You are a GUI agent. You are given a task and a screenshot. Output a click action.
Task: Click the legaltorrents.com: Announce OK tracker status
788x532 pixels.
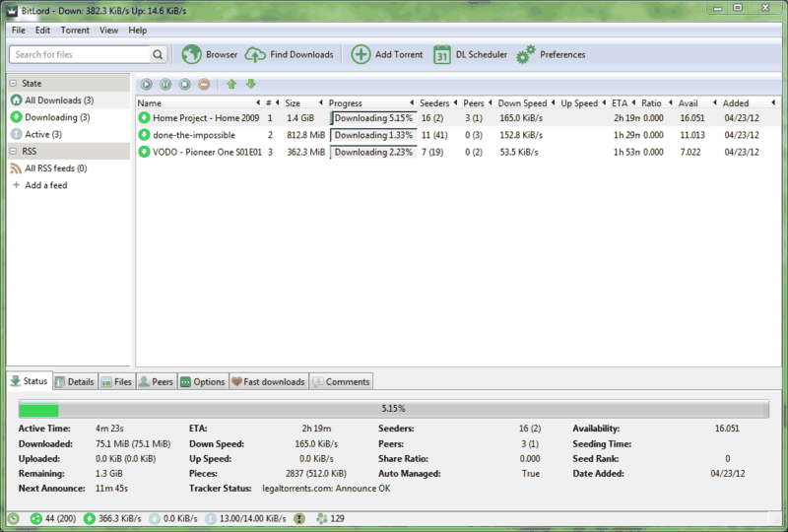326,489
